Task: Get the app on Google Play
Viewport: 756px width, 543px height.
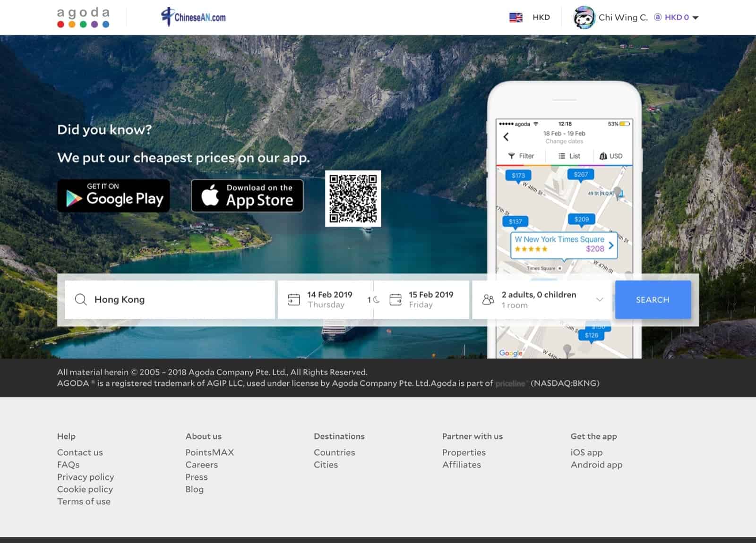Action: pyautogui.click(x=113, y=195)
